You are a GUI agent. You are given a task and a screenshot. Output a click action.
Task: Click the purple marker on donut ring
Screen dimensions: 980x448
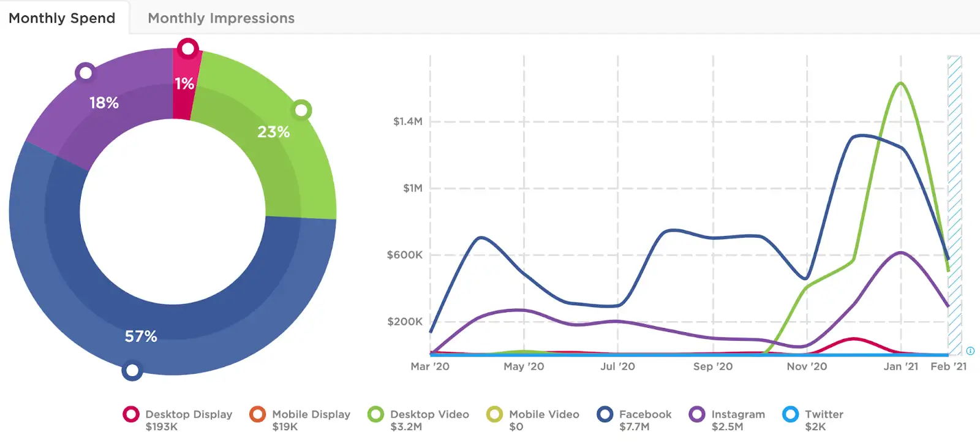tap(86, 73)
